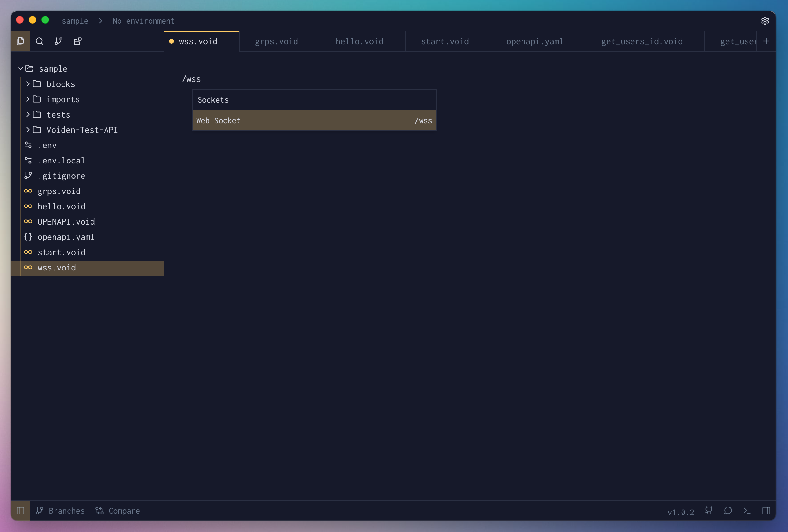Open the No environment selector

(143, 21)
